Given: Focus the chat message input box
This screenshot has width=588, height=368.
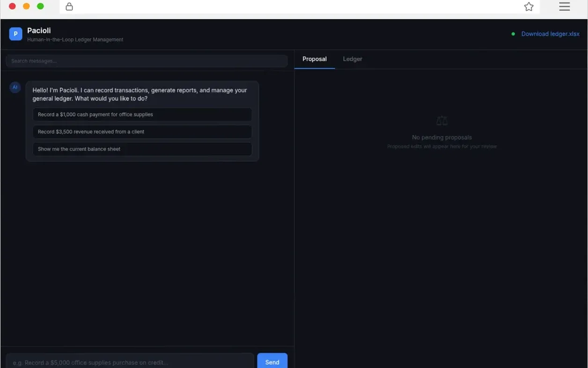Looking at the screenshot, I should pyautogui.click(x=130, y=361).
